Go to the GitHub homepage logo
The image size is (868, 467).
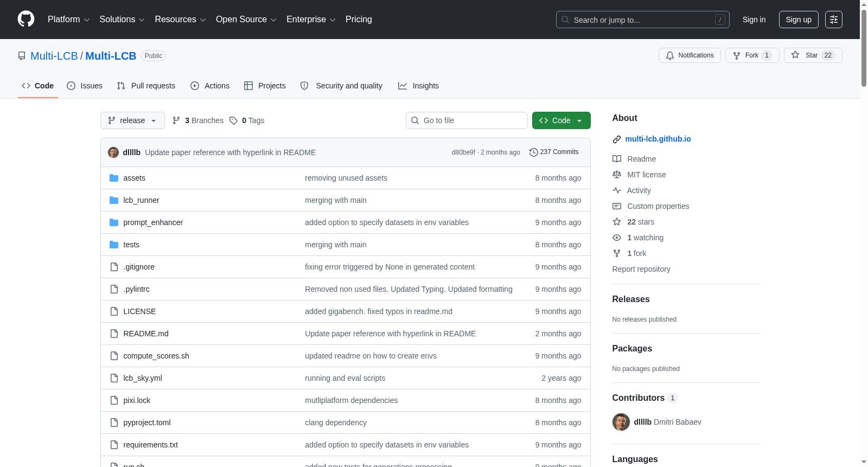click(x=26, y=20)
